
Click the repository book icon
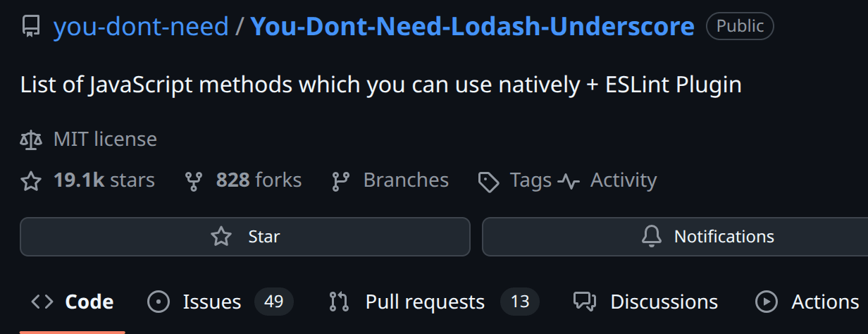pyautogui.click(x=30, y=27)
